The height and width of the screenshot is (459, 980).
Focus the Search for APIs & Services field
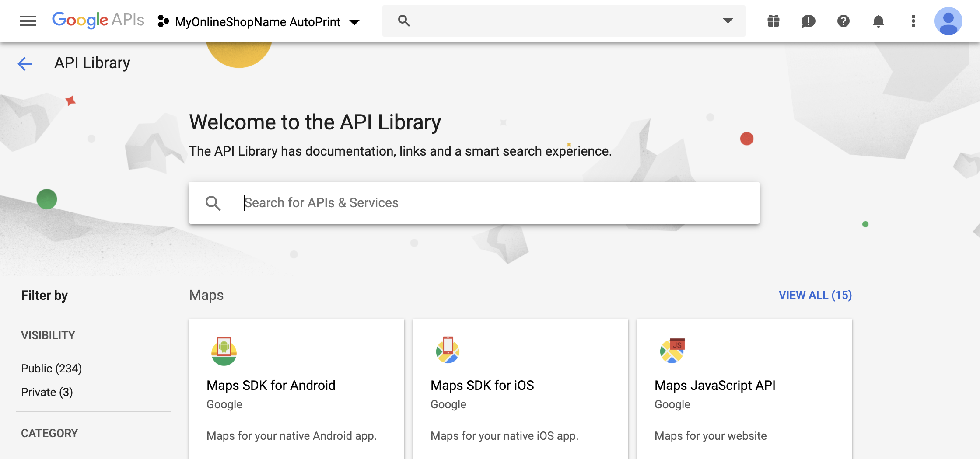click(474, 203)
